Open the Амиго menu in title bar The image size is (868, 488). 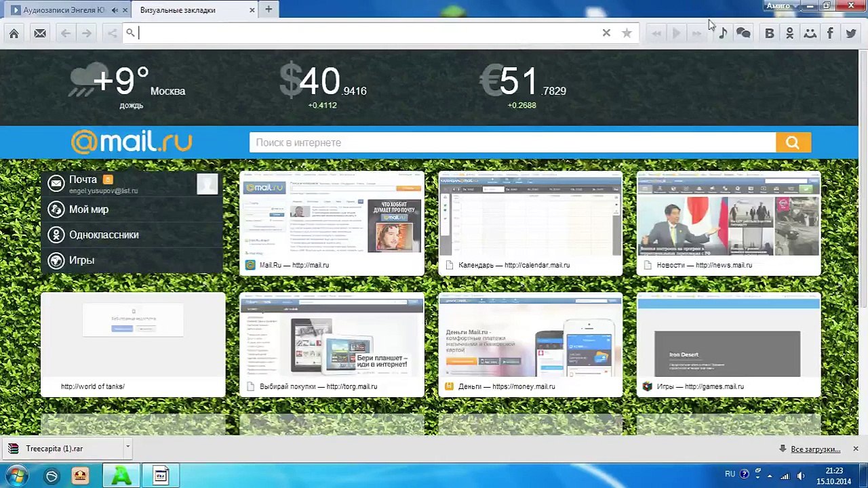[x=781, y=6]
